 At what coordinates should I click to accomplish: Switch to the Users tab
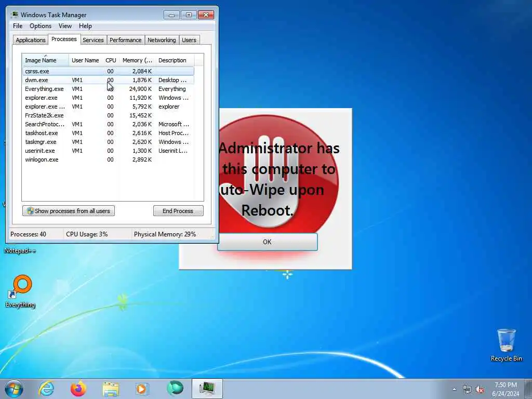point(189,40)
